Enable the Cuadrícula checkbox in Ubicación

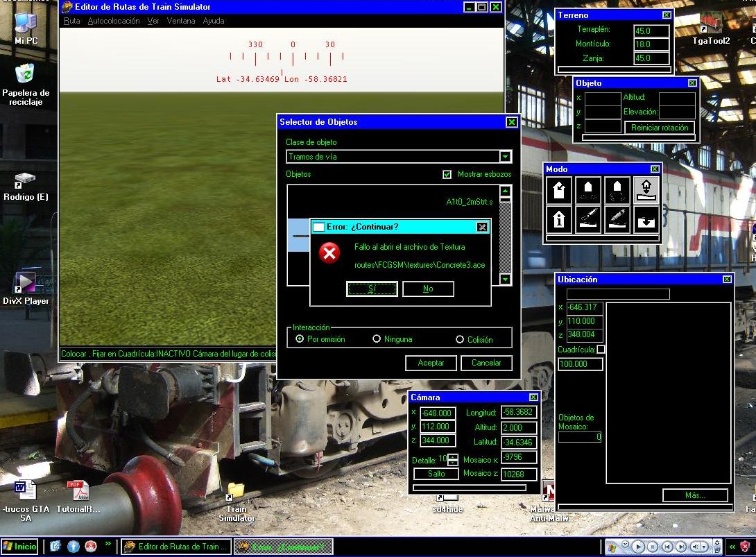601,350
